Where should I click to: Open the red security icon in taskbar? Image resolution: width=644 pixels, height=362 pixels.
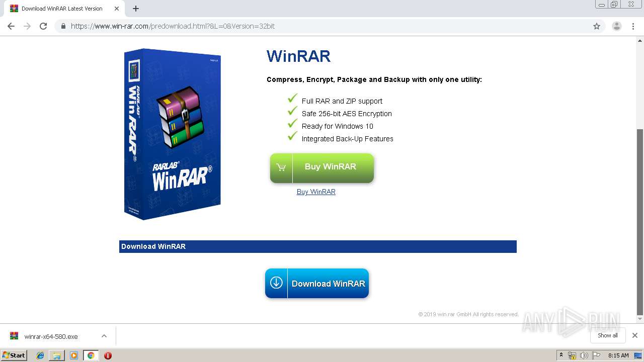click(x=108, y=355)
